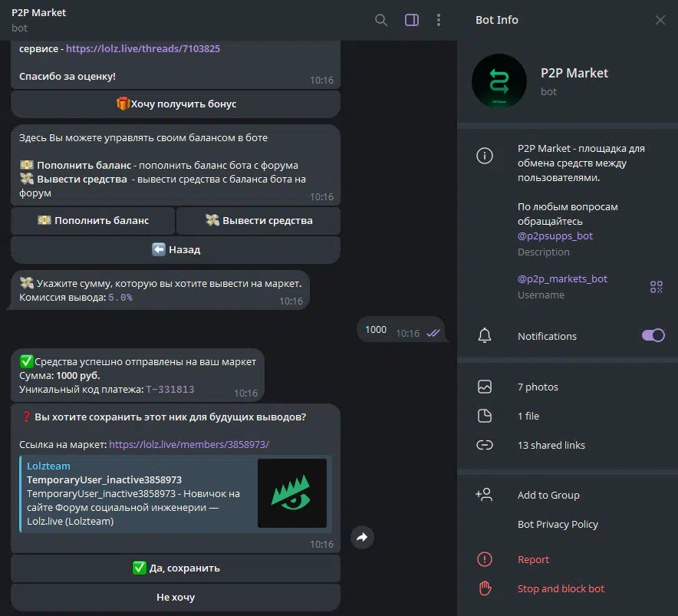Open the three-dot chat menu

[439, 21]
